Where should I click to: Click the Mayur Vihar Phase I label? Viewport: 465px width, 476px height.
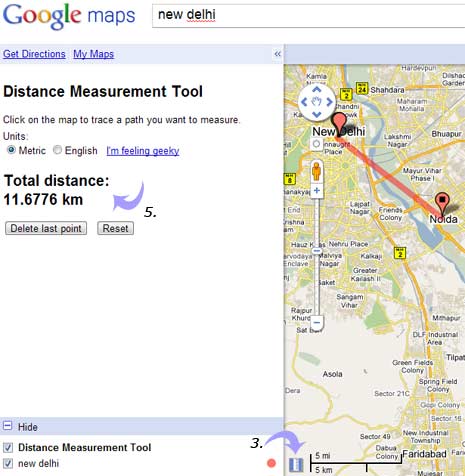tap(422, 174)
